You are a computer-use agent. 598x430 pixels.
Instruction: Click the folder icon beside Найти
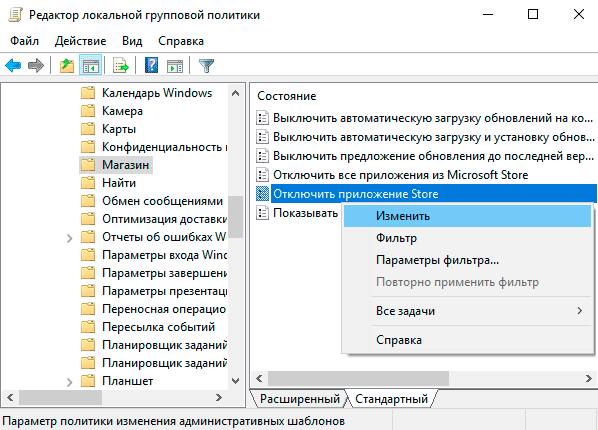point(88,183)
